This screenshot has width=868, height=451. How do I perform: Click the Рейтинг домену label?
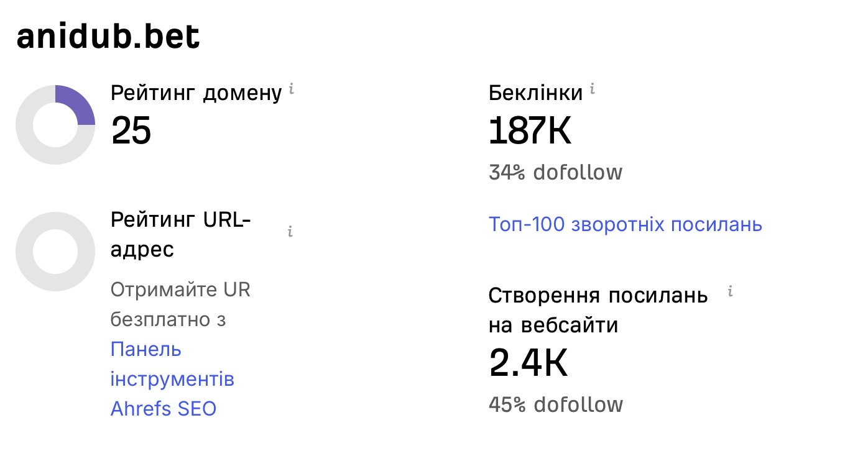click(196, 93)
